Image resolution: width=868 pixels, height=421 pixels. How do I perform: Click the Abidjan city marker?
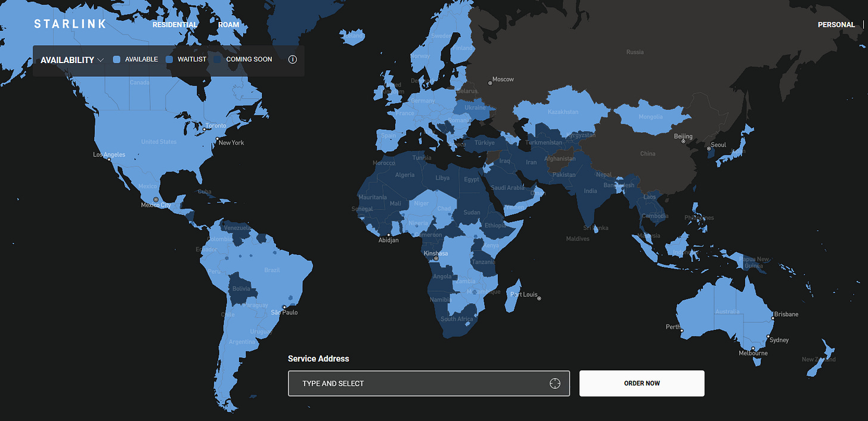(x=388, y=234)
